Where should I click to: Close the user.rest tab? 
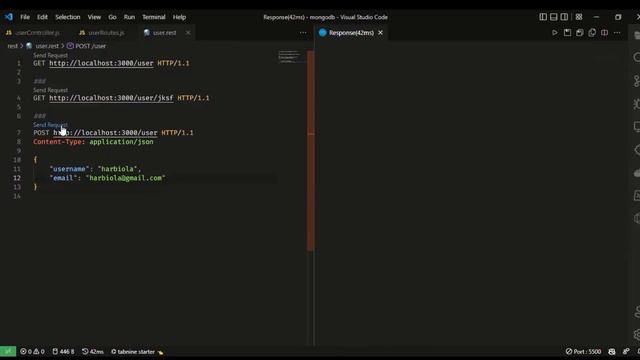click(188, 33)
